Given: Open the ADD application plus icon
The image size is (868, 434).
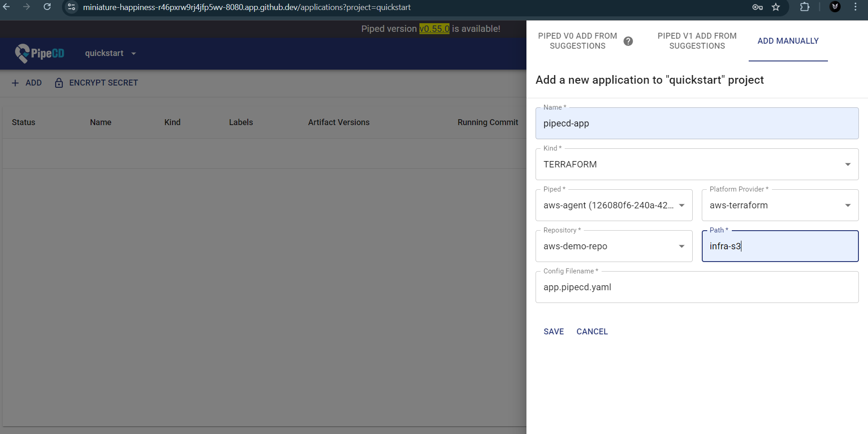Looking at the screenshot, I should click(15, 83).
